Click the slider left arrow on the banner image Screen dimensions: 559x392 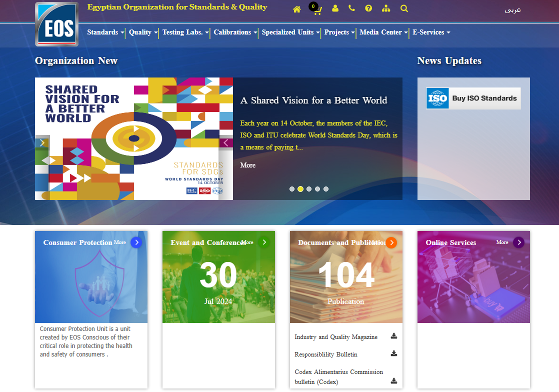coord(42,143)
